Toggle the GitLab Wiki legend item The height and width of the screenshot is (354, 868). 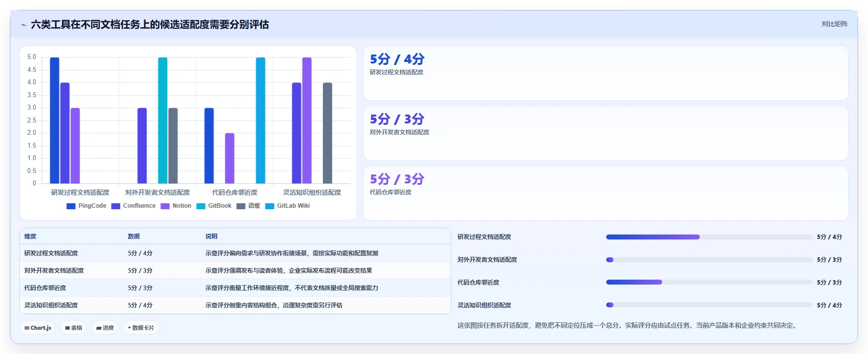click(x=287, y=206)
